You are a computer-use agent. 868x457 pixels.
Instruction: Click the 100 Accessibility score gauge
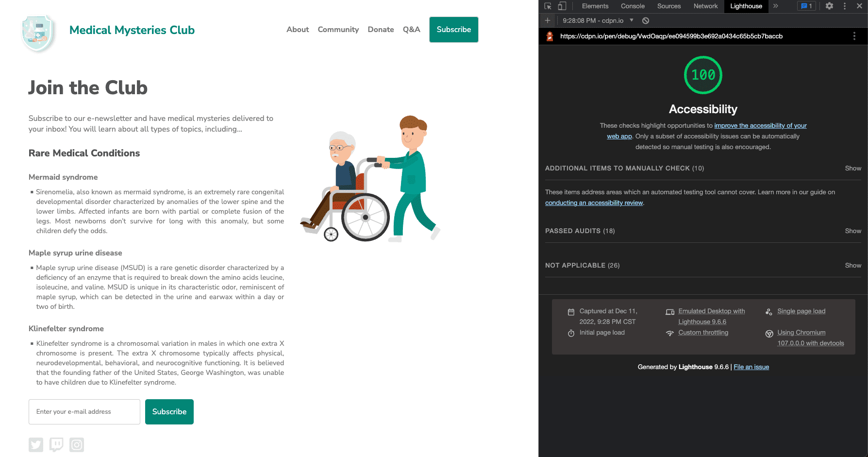[x=702, y=75]
